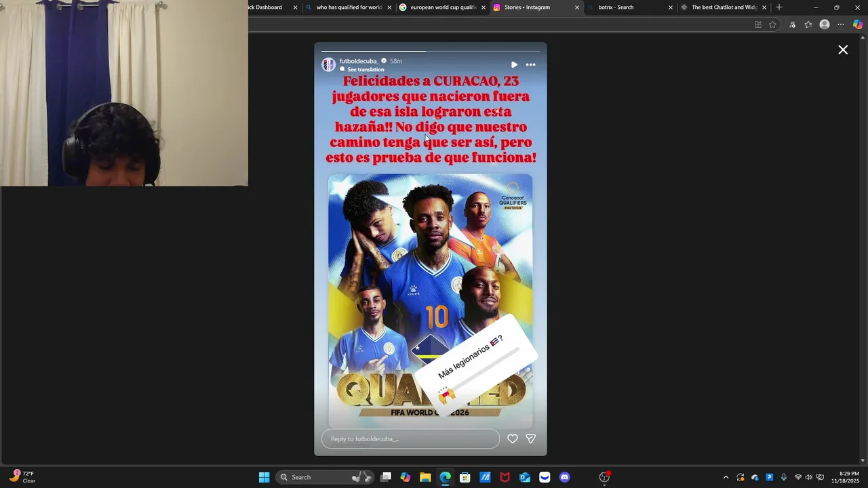Open Microsoft Store from the taskbar
This screenshot has height=488, width=868.
[465, 477]
